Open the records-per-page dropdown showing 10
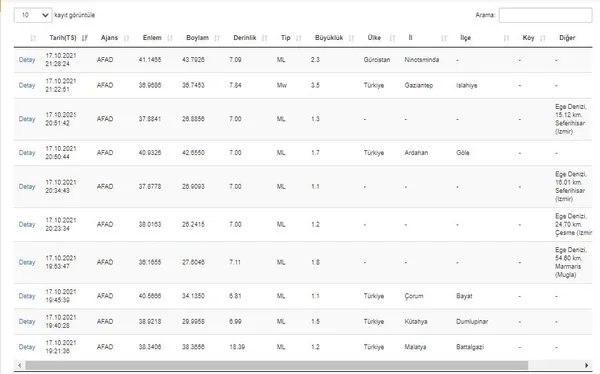The width and height of the screenshot is (600, 374). coord(33,15)
